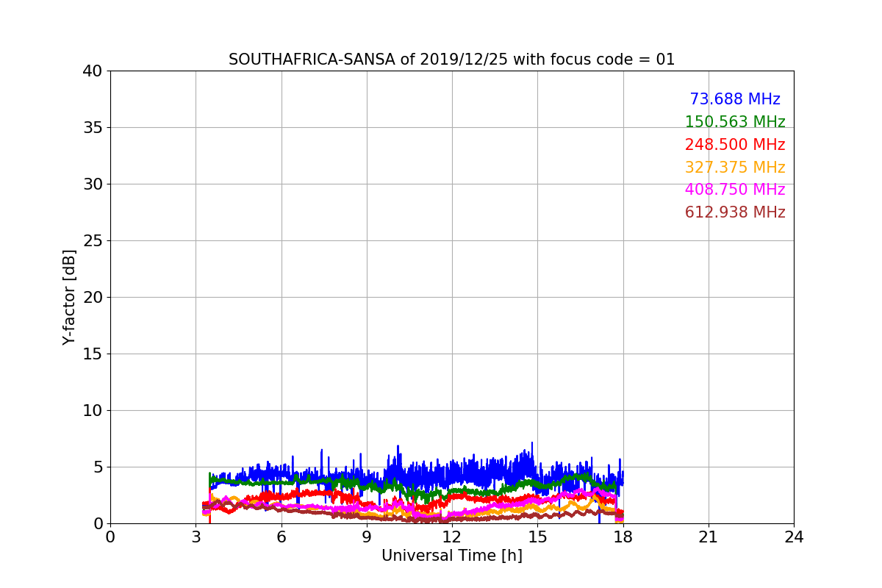Select the 408.750 MHz legend label
The height and width of the screenshot is (588, 882).
pyautogui.click(x=735, y=190)
